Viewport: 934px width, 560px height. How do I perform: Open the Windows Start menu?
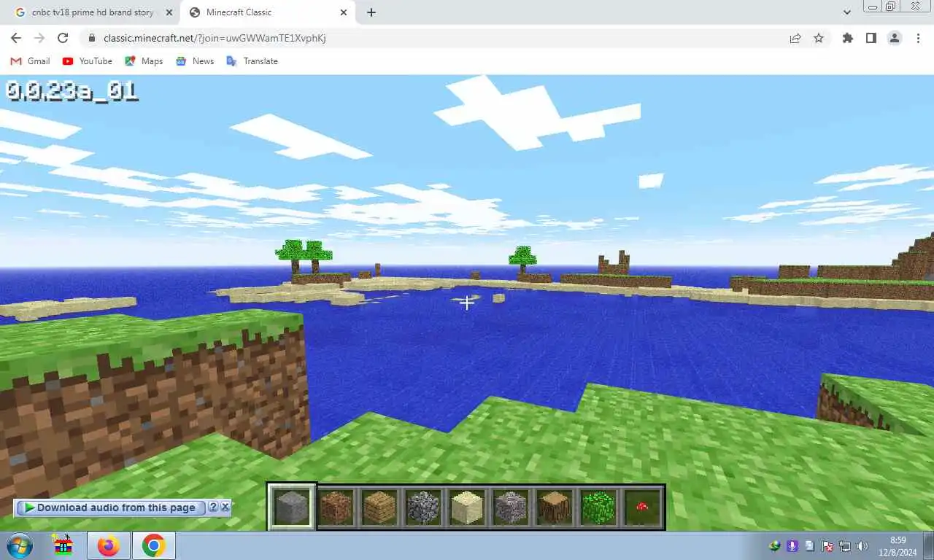(20, 545)
